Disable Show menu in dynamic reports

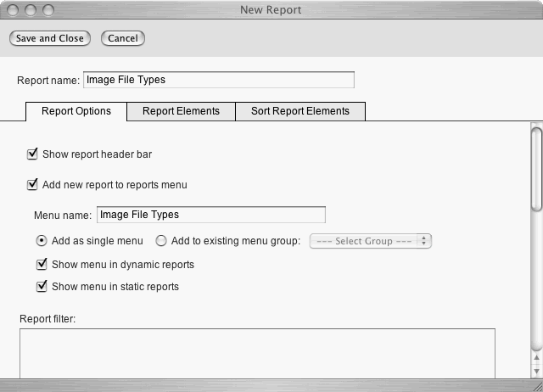(42, 265)
